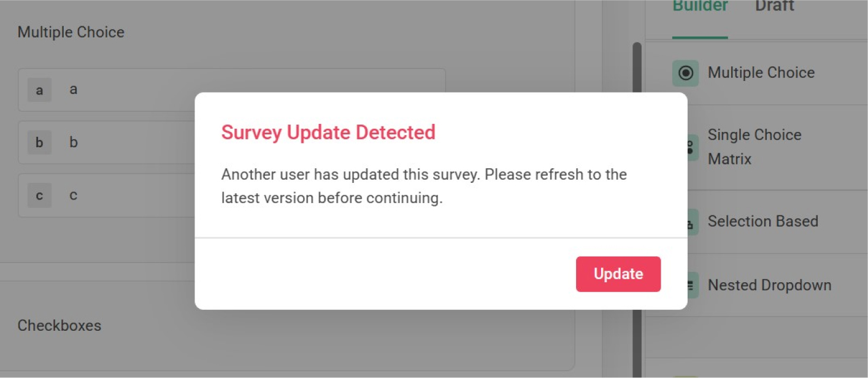This screenshot has width=868, height=378.
Task: Expand the Single Choice Matrix entry
Action: point(756,147)
